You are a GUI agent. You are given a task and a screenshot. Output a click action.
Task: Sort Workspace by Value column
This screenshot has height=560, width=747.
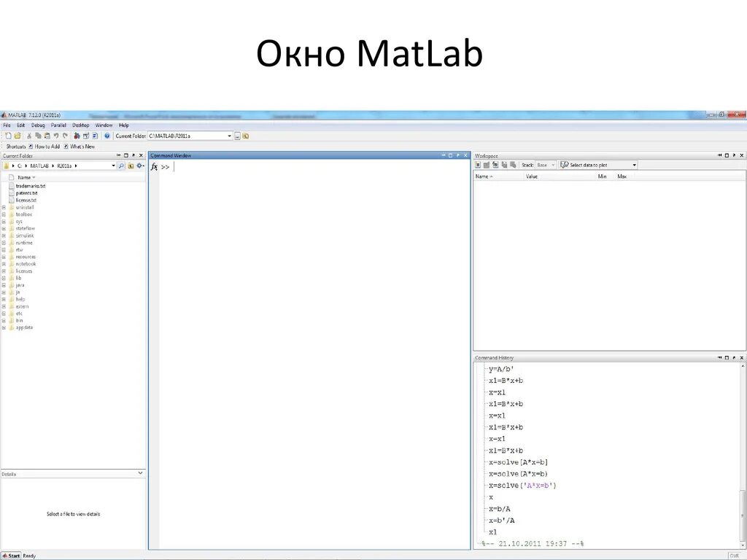pos(532,176)
